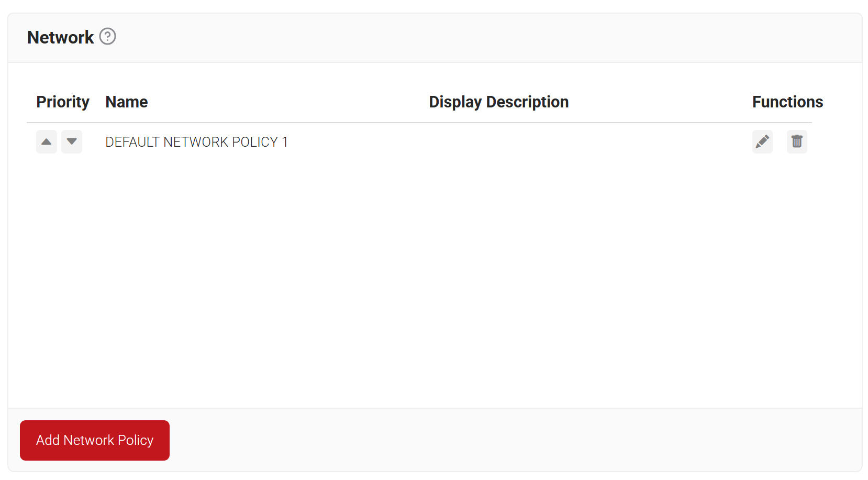
Task: Click the Network section heading
Action: pos(60,37)
